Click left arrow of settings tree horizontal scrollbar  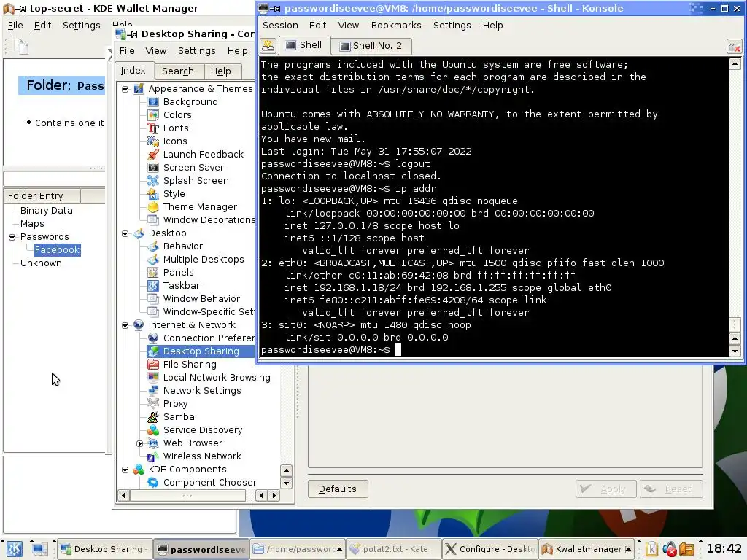click(124, 496)
